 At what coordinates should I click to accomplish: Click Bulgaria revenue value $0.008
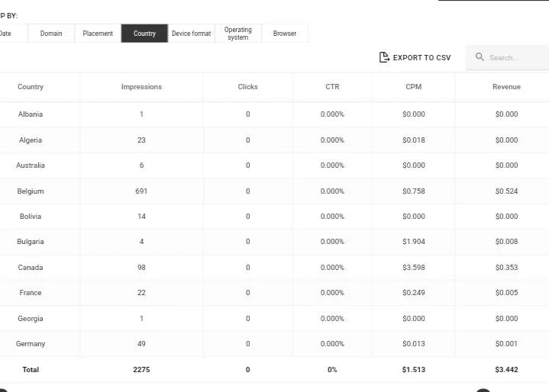506,241
